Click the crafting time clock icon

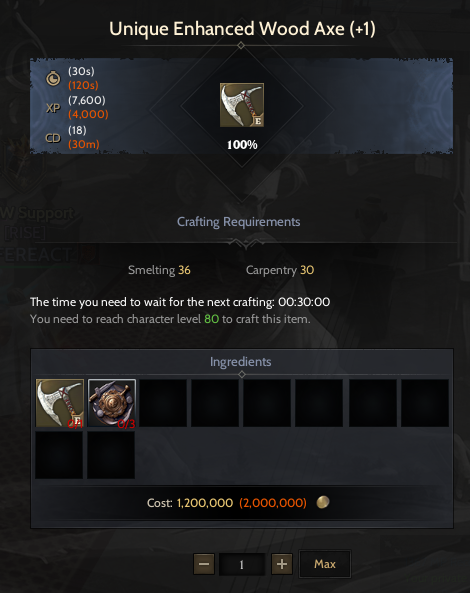(x=53, y=78)
